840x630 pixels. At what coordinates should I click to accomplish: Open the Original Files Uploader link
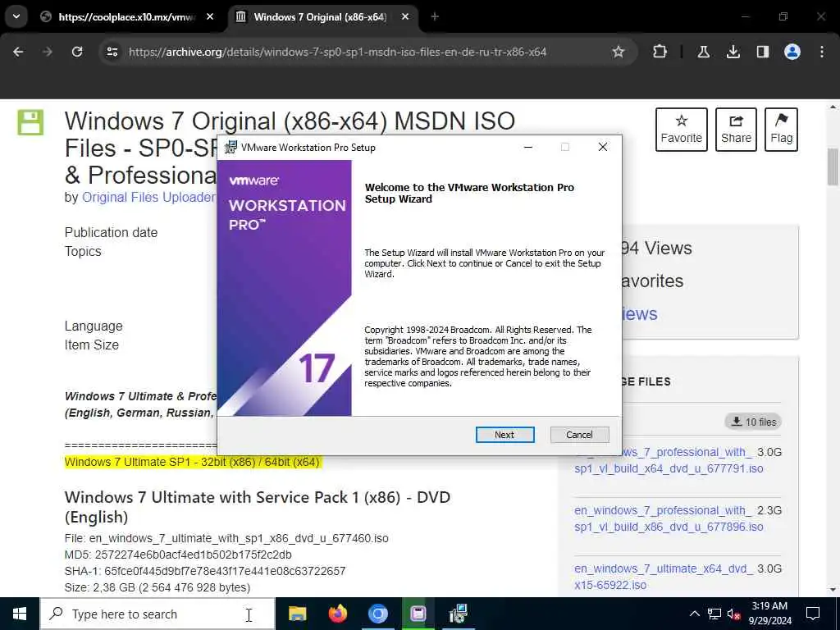pyautogui.click(x=149, y=197)
